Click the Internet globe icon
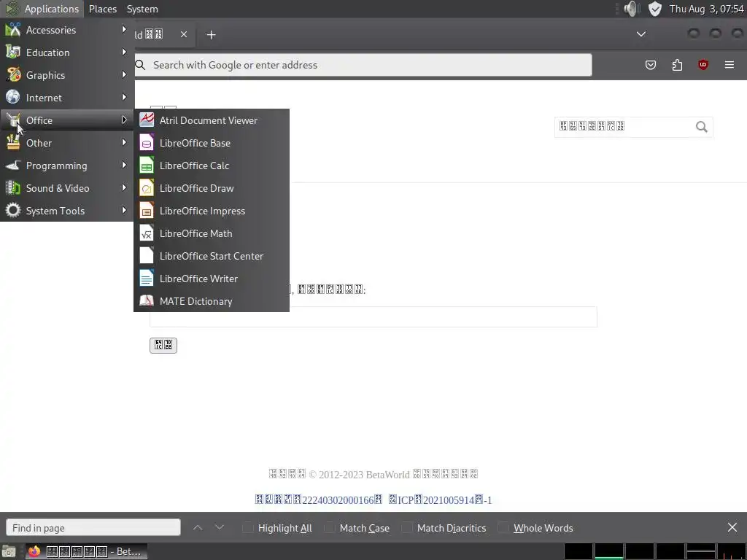The height and width of the screenshot is (560, 747). [13, 97]
